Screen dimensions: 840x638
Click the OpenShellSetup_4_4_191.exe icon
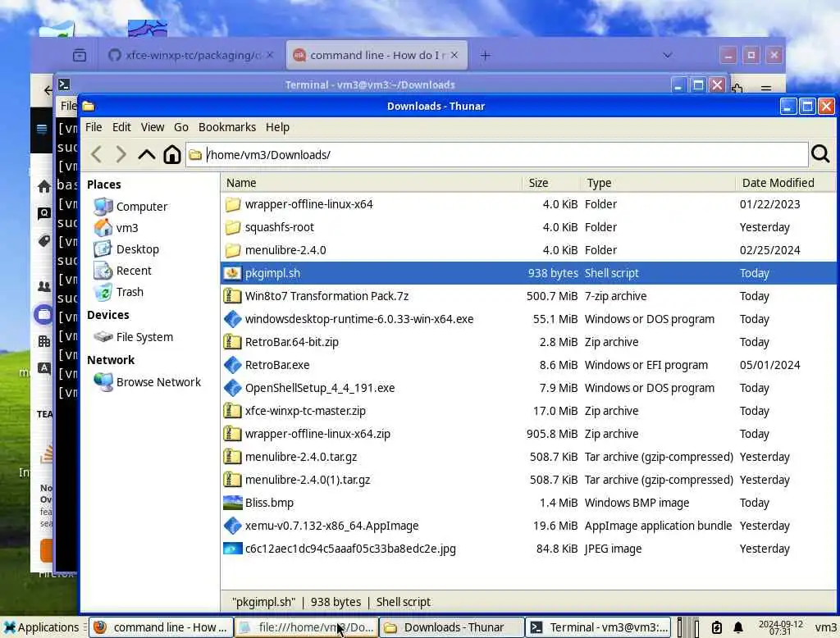(232, 389)
